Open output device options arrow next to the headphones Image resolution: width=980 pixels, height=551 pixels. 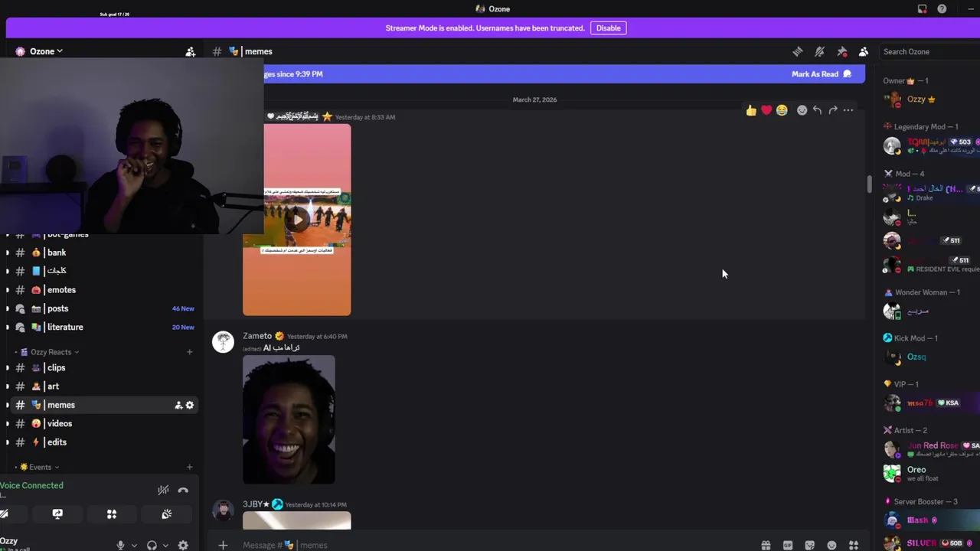(x=165, y=546)
